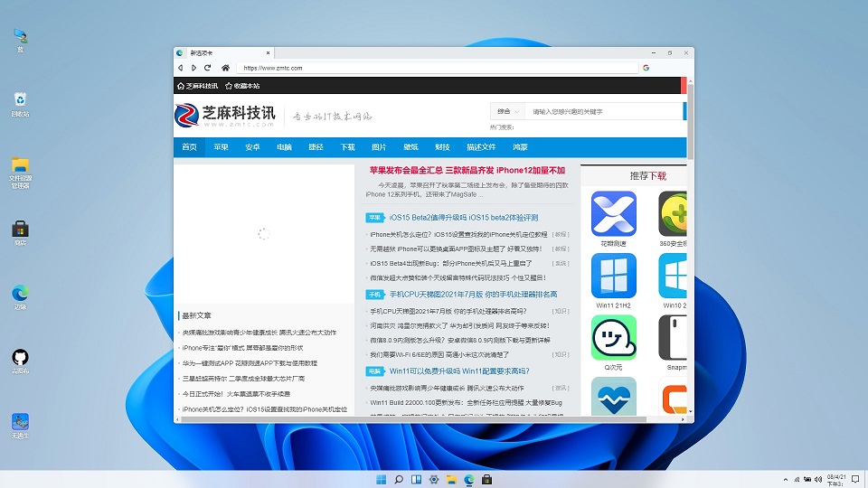Open the 下载 navigation tab

pos(347,147)
